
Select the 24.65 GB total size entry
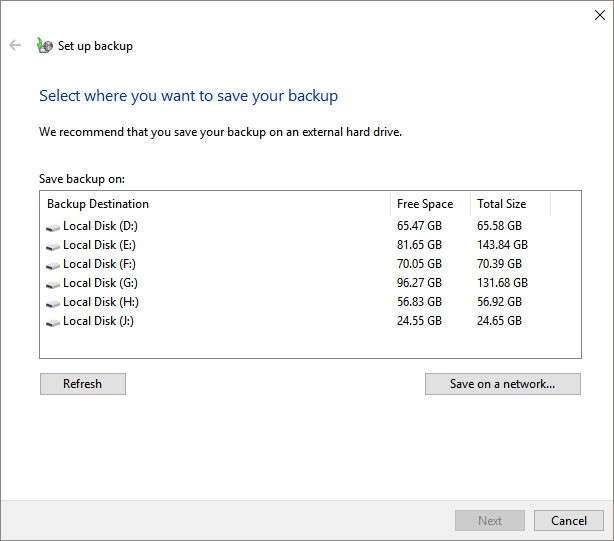(x=499, y=321)
